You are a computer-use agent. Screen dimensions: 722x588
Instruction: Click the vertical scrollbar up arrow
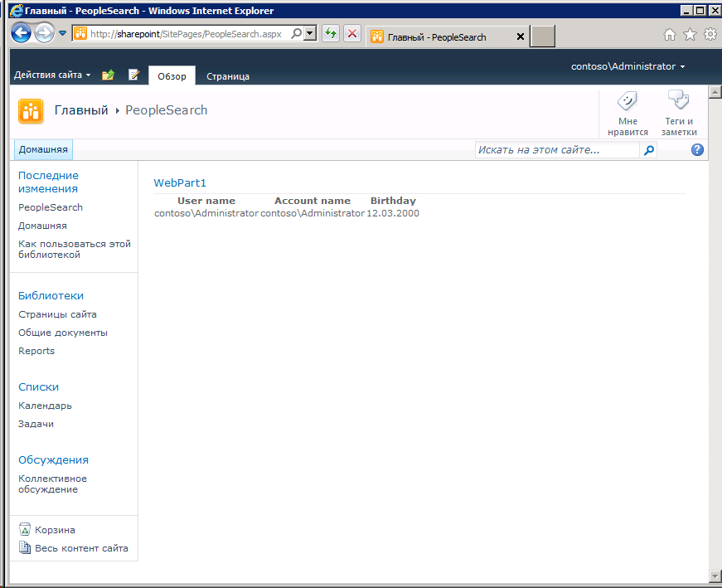[x=715, y=92]
